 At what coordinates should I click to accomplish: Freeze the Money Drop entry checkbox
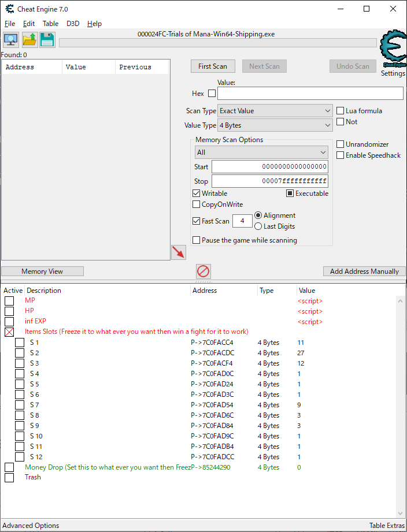point(9,467)
